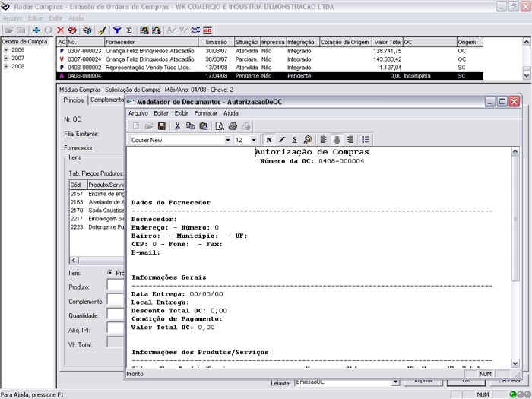The image size is (532, 399).
Task: Click the red X delete icon
Action: click(x=61, y=30)
